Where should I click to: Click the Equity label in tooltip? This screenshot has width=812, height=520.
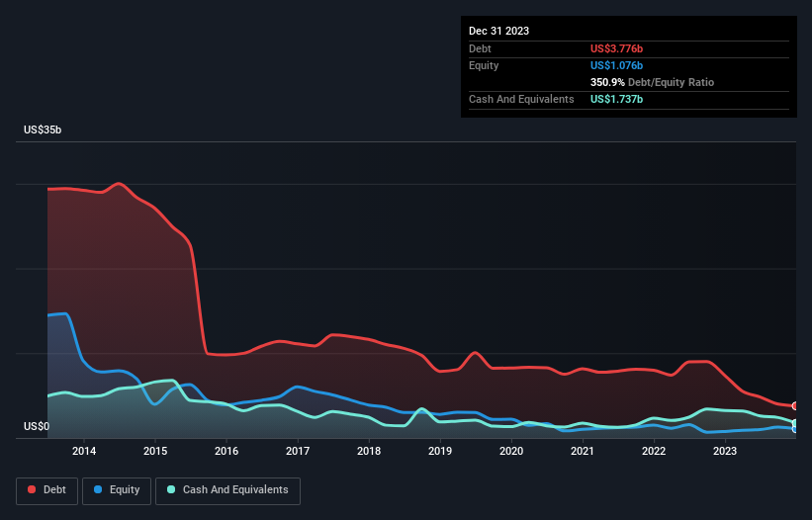tap(484, 65)
